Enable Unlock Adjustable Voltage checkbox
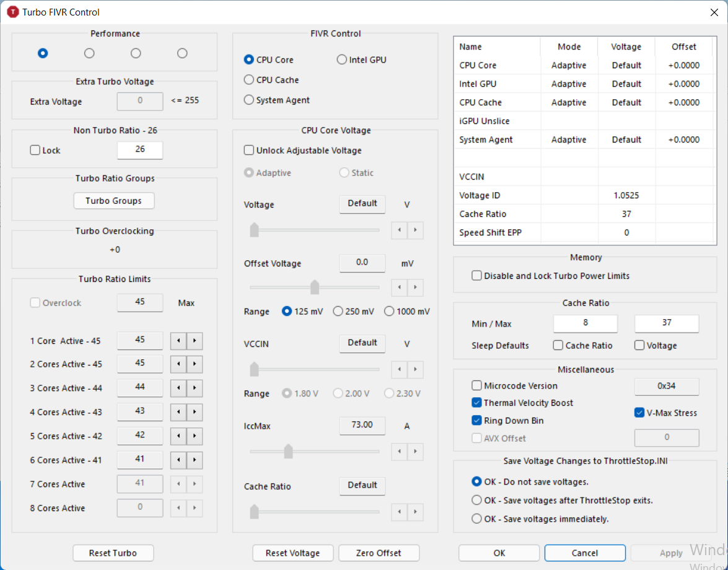 [x=249, y=151]
